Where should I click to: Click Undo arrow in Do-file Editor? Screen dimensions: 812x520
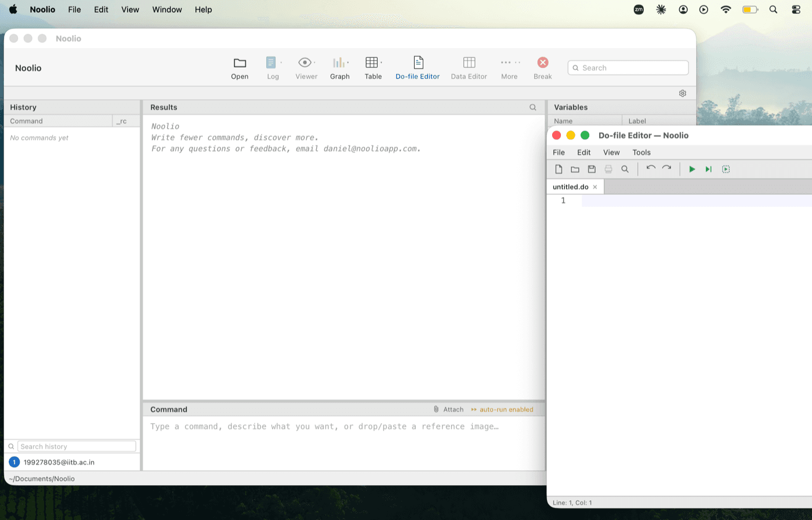pyautogui.click(x=651, y=168)
